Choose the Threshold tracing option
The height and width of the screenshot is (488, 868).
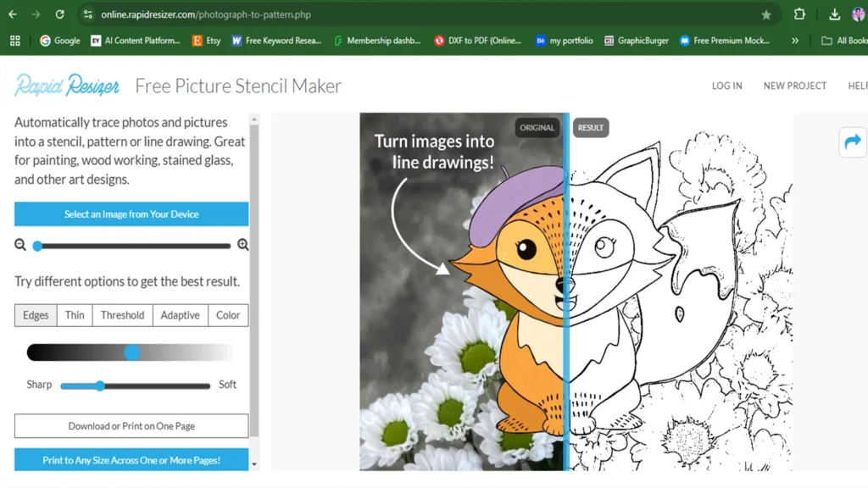click(122, 315)
